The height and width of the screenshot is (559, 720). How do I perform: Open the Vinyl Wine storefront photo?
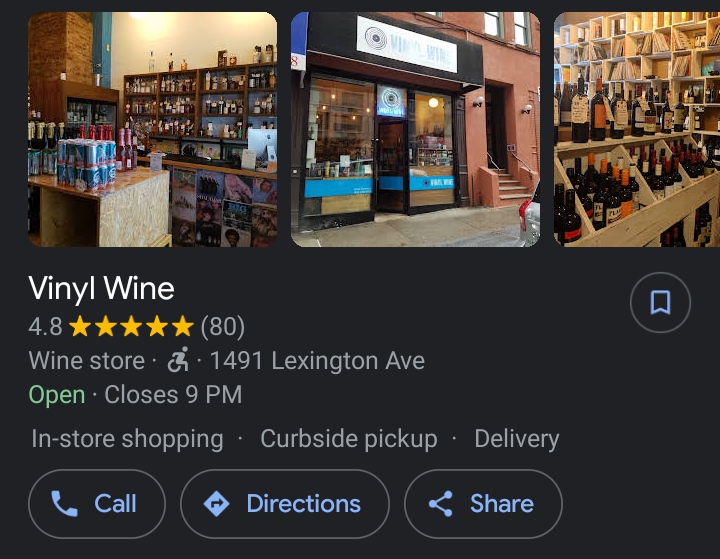click(x=416, y=130)
